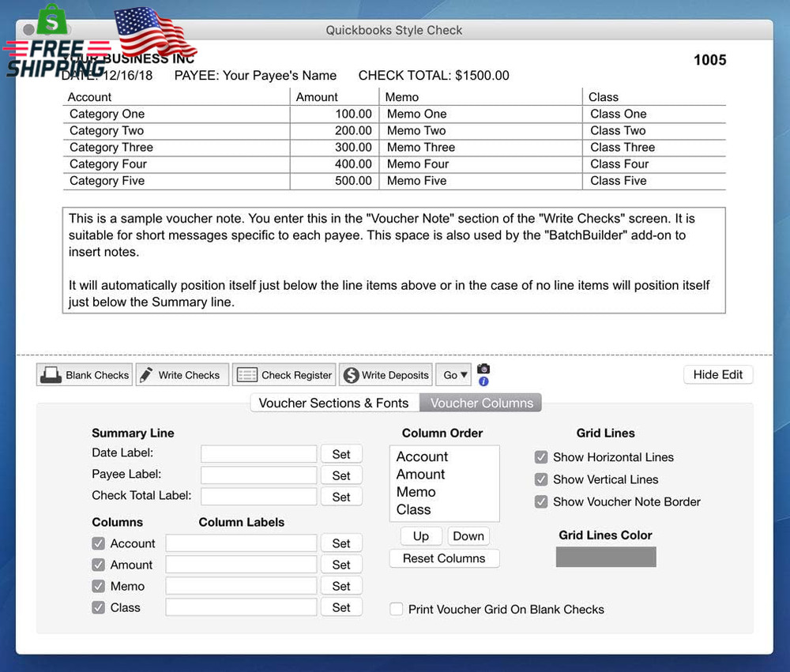Switch to the Voucher Sections & Fonts tab
Viewport: 790px width, 672px height.
point(333,403)
